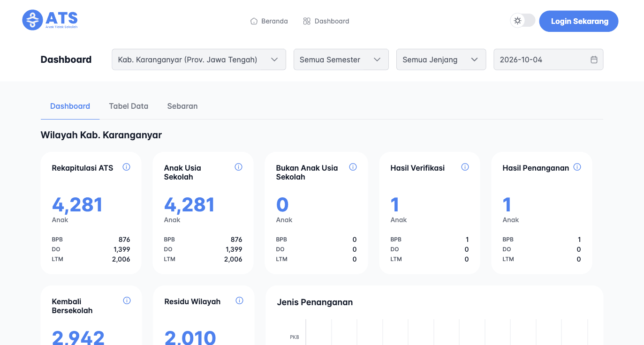Click the Beranda home icon
Viewport: 644px width, 345px height.
point(254,21)
